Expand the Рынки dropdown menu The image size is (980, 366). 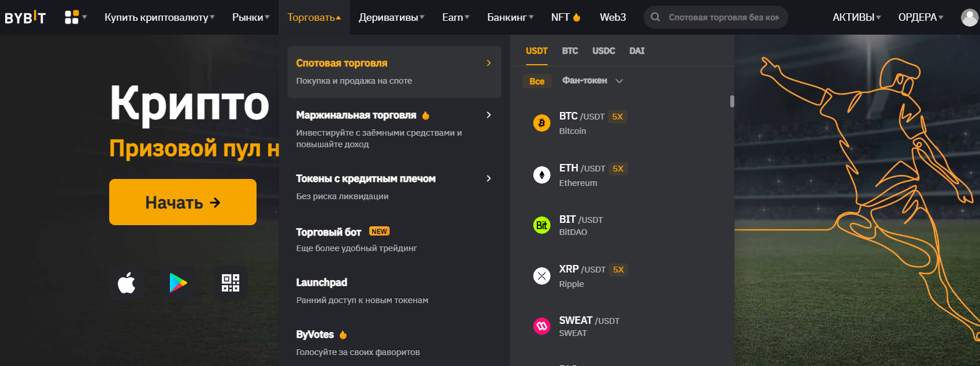(x=251, y=17)
